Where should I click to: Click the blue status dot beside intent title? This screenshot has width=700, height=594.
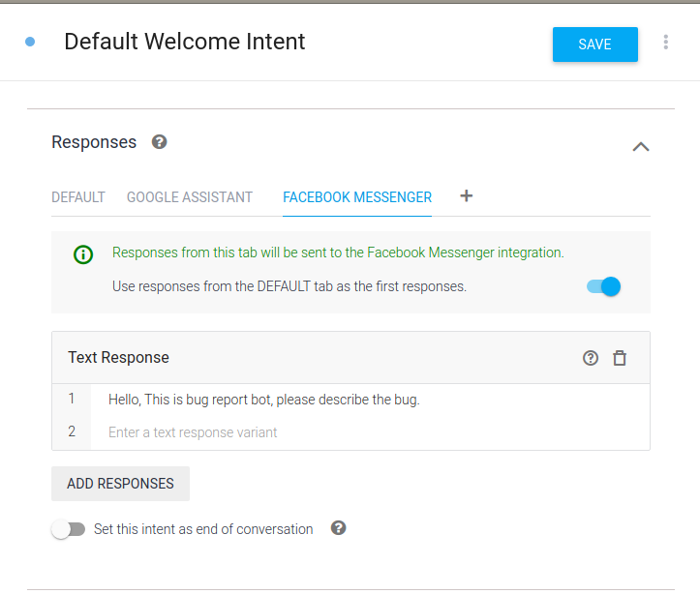pyautogui.click(x=30, y=42)
